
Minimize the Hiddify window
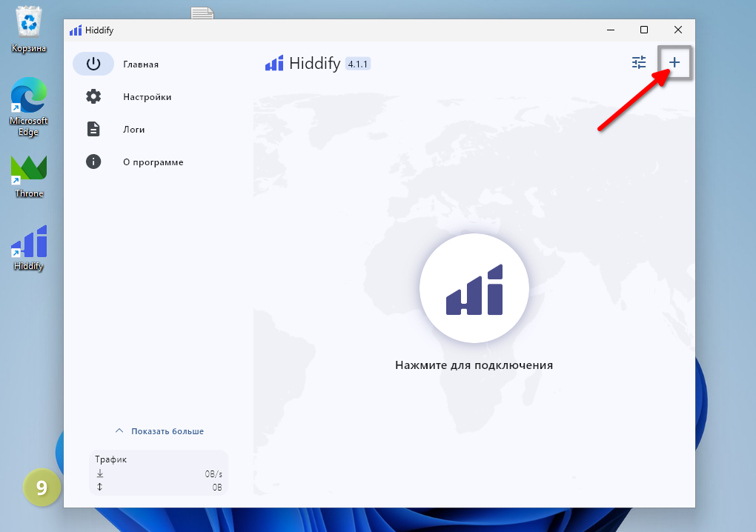[x=611, y=30]
